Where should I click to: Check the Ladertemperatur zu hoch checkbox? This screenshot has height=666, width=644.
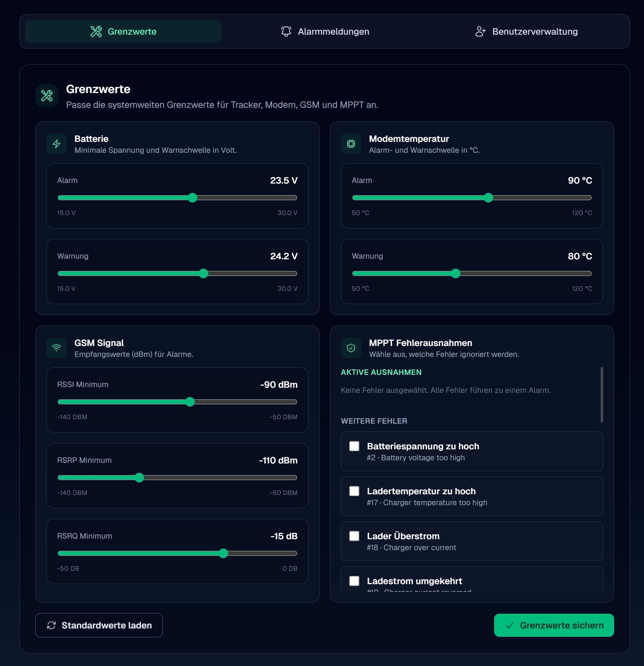(x=354, y=491)
